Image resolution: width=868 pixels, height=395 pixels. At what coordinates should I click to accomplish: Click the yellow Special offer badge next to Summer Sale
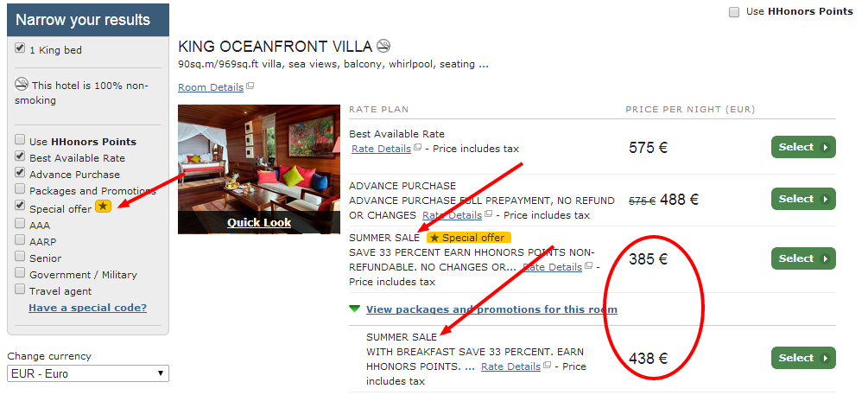click(x=468, y=238)
